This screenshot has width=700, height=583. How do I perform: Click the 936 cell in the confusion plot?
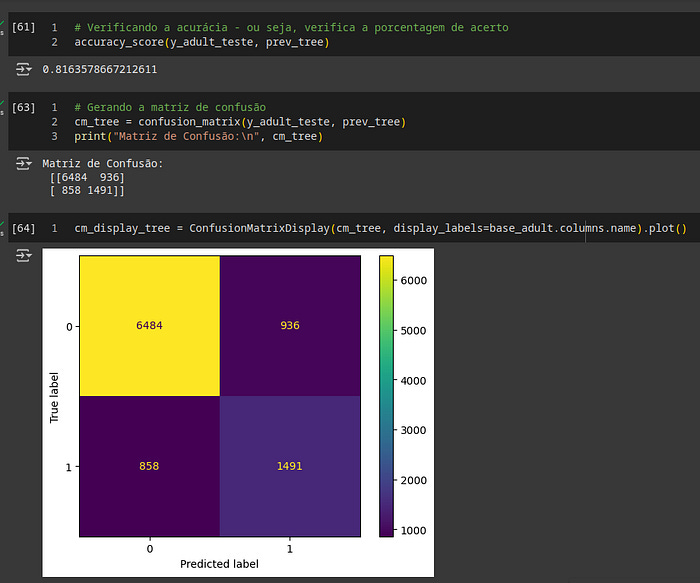[290, 325]
